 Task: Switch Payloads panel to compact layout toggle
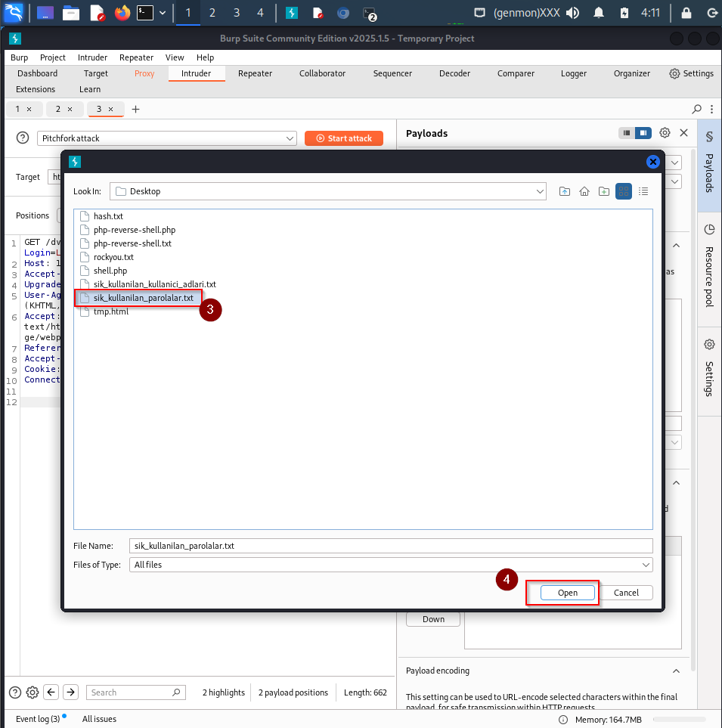626,133
